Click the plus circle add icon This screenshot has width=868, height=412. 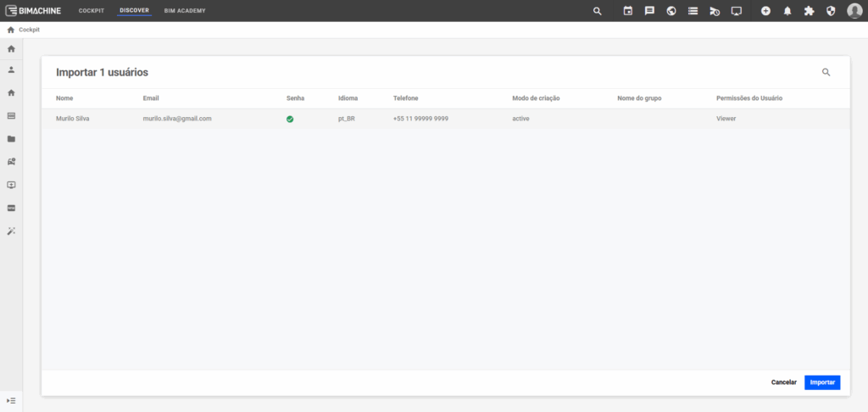point(765,11)
